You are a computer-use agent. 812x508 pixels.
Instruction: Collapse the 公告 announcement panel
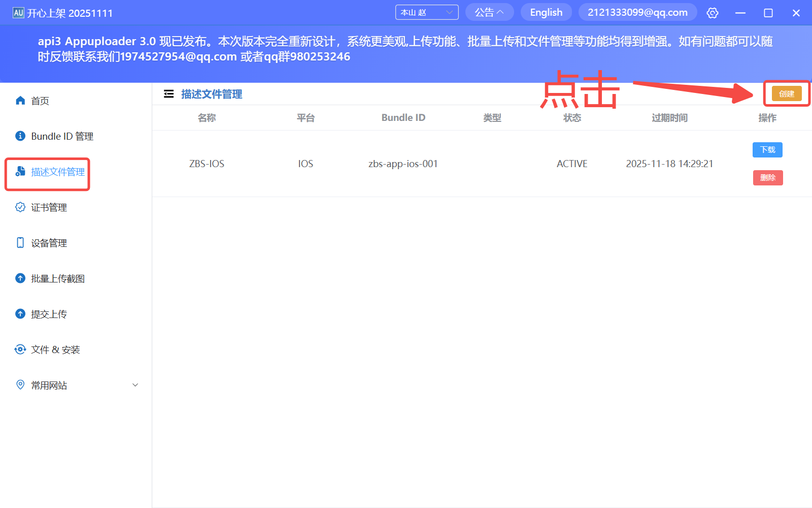pos(489,12)
